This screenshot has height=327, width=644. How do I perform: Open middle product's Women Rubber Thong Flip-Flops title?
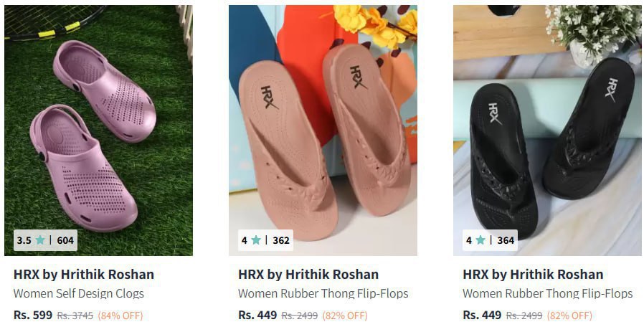coord(323,294)
